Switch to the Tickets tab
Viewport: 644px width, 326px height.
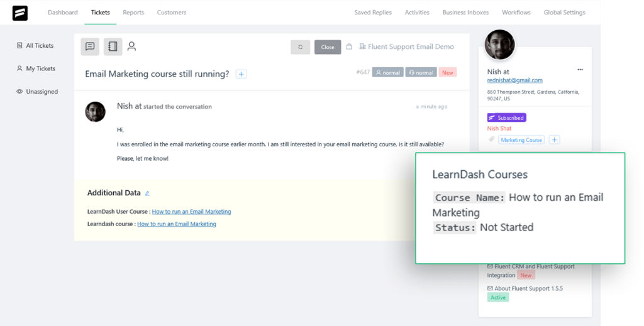point(100,13)
